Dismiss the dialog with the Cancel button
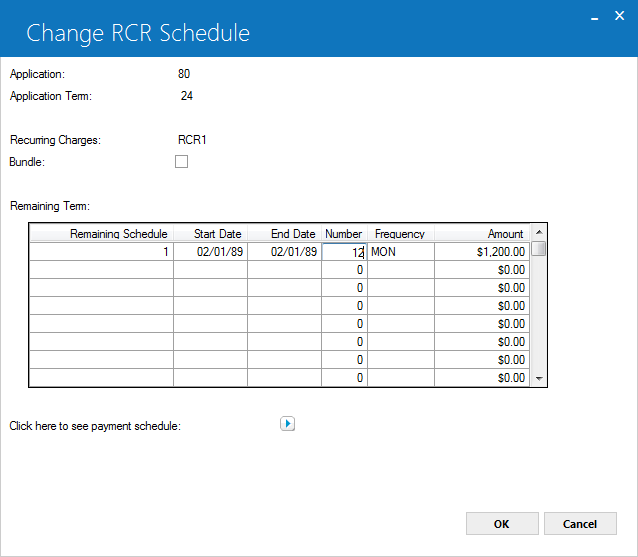Screen dimensions: 638x557 [580, 524]
